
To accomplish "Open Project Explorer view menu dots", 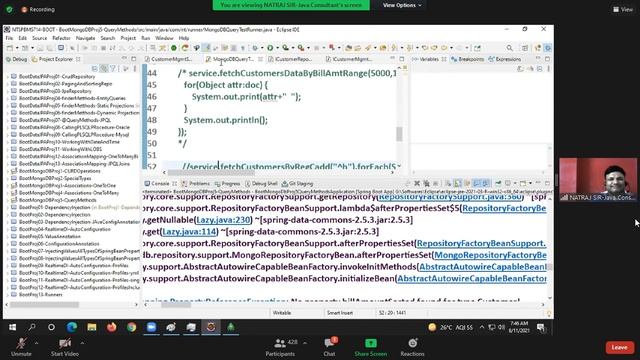I will (135, 69).
